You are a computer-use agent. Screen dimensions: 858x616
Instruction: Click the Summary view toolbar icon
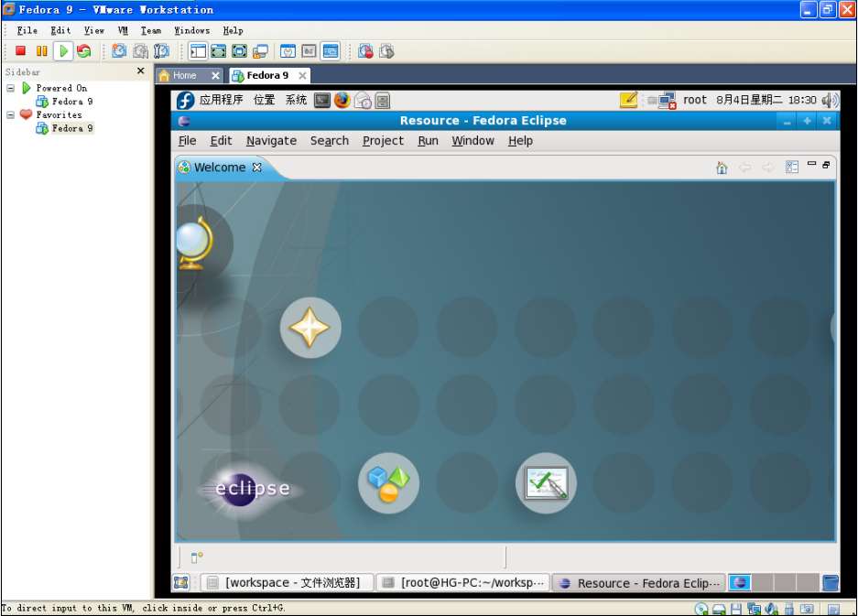(288, 51)
